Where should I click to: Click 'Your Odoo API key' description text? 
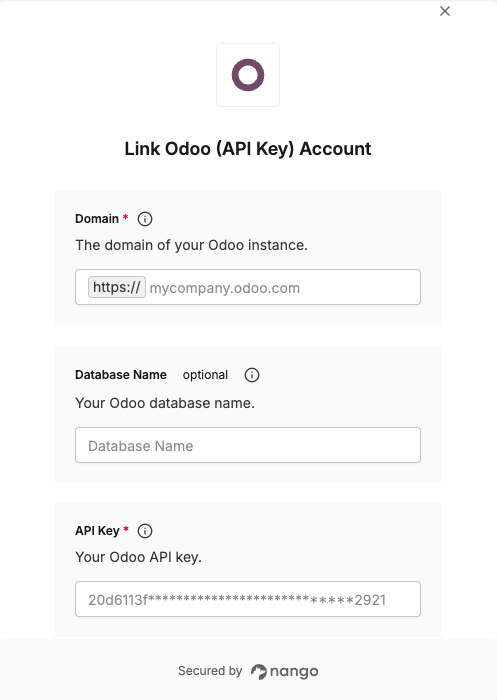coord(138,557)
